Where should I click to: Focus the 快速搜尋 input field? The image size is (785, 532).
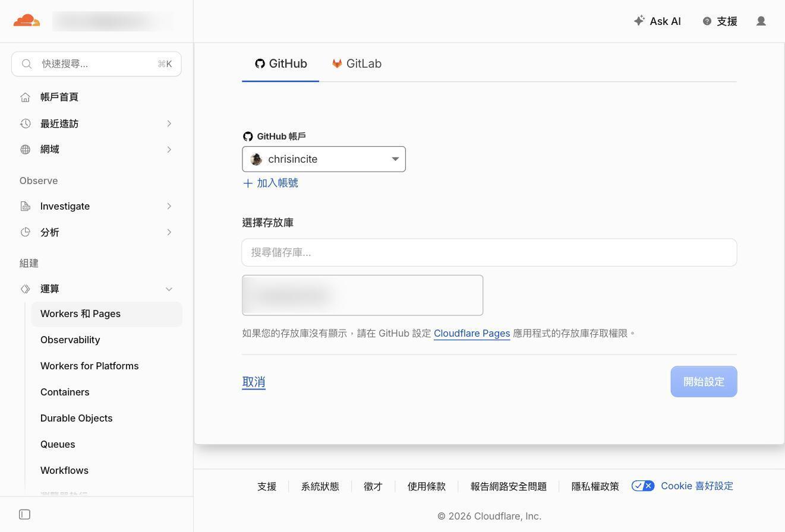(x=96, y=64)
